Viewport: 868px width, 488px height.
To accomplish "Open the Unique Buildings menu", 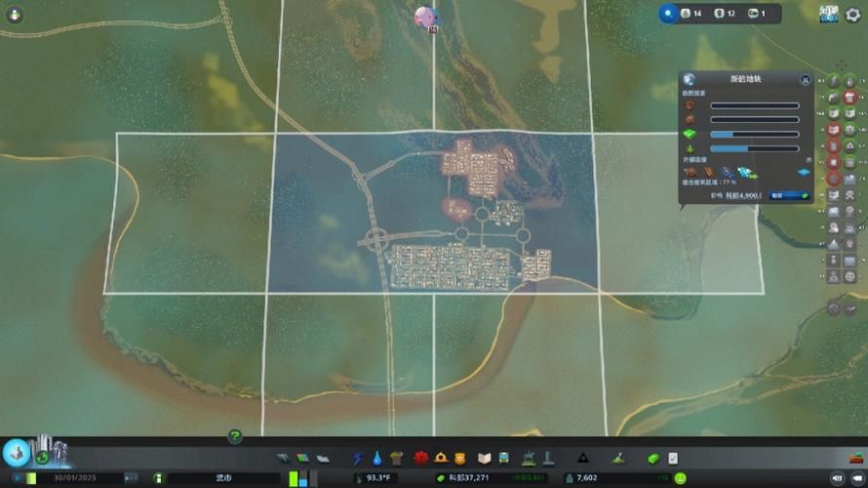I will [x=548, y=458].
